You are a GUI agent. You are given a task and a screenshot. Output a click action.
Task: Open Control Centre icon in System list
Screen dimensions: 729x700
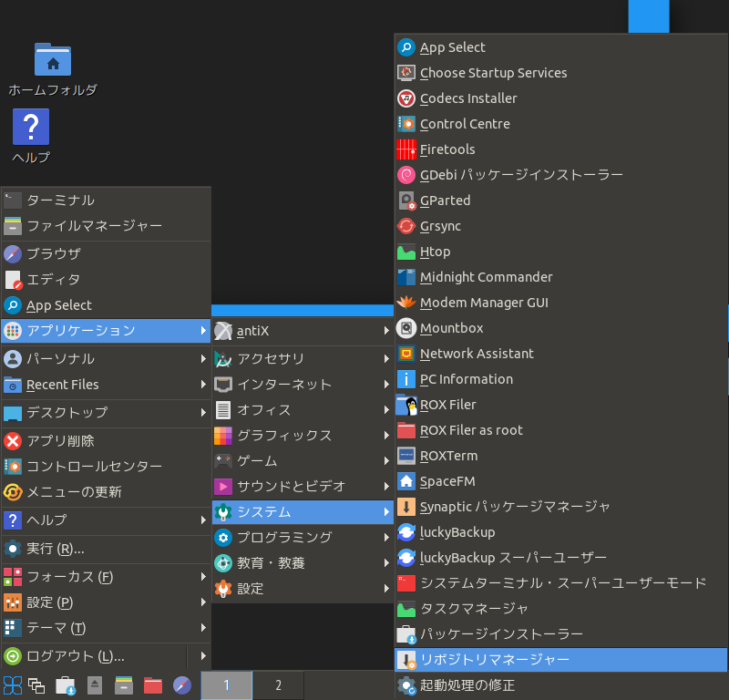tap(406, 124)
